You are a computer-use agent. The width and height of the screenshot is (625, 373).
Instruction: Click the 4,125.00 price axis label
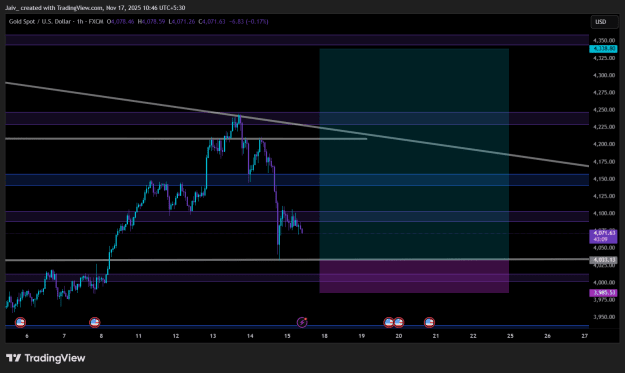pyautogui.click(x=604, y=196)
